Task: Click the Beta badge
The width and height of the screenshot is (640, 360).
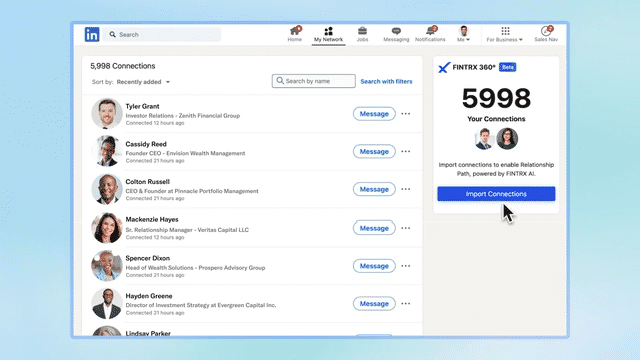Action: point(507,67)
